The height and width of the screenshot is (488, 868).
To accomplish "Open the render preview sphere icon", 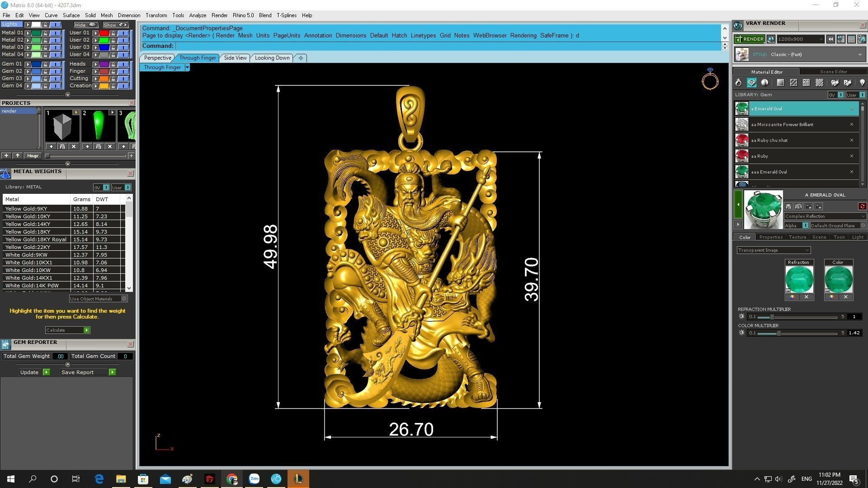I will pyautogui.click(x=771, y=39).
